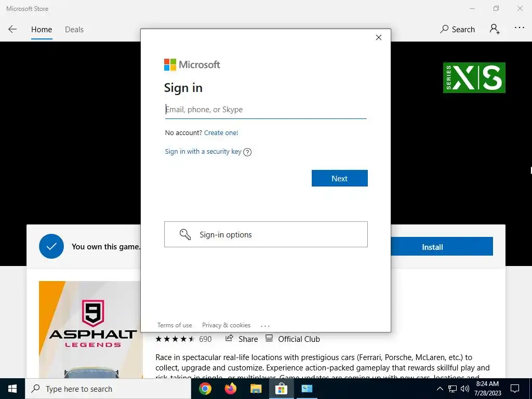This screenshot has width=532, height=399.
Task: Launch Google Chrome from taskbar
Action: [x=205, y=389]
